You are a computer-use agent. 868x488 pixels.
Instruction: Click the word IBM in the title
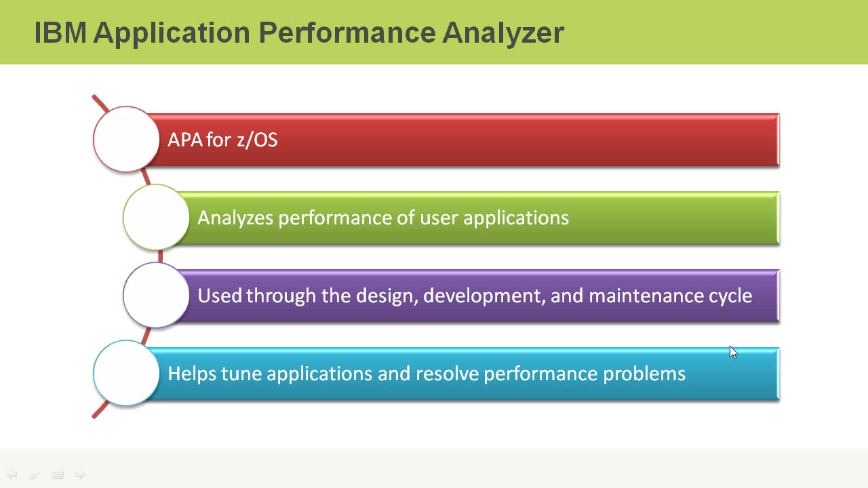pyautogui.click(x=60, y=33)
